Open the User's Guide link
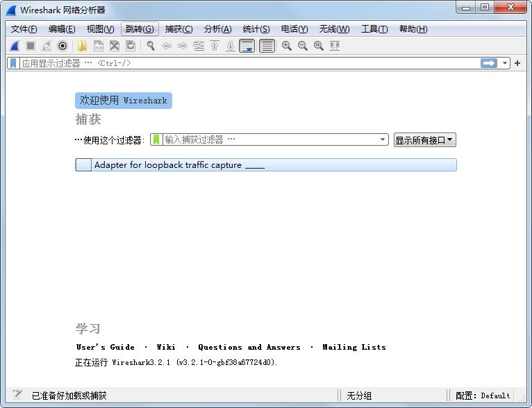This screenshot has width=532, height=408. coord(105,347)
